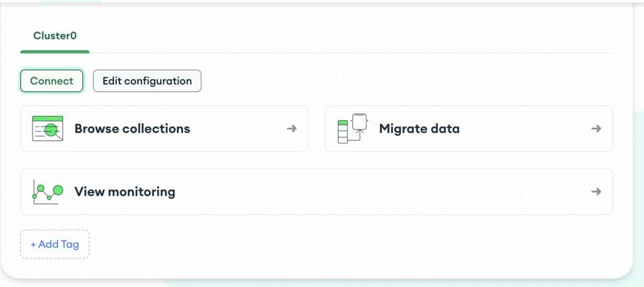Open Edit configuration
The height and width of the screenshot is (287, 644).
point(147,81)
